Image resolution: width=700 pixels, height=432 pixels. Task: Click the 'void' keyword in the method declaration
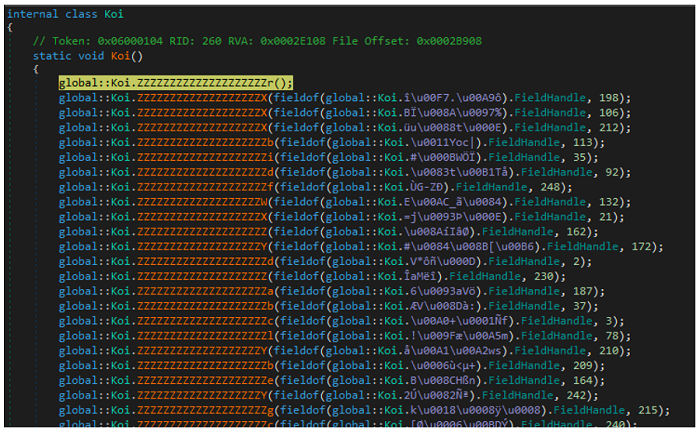point(91,56)
